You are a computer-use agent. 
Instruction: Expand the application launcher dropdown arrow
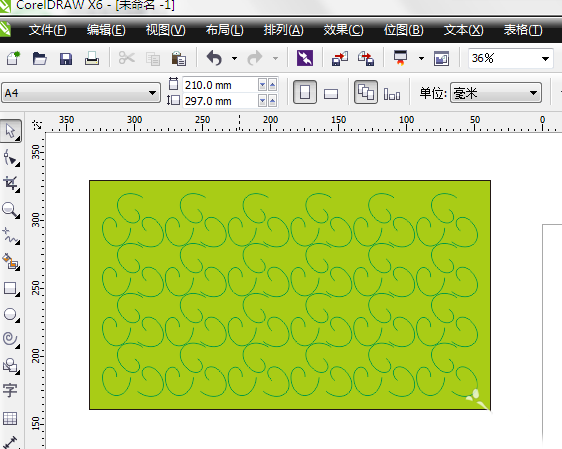(x=421, y=58)
